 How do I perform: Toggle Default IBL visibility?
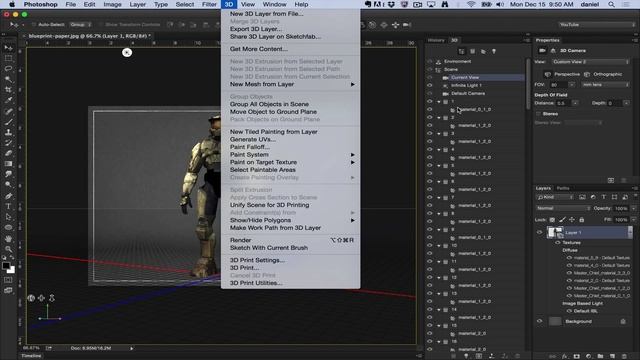tap(569, 311)
